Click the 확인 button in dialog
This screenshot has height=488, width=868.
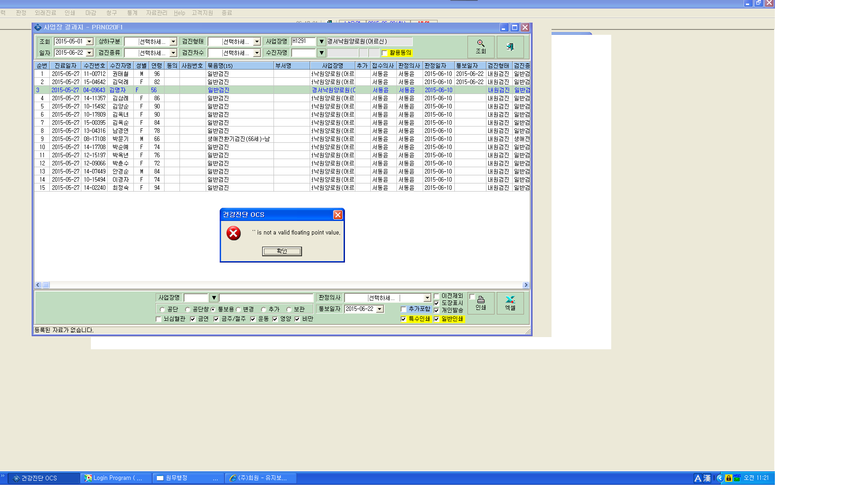[x=282, y=251]
